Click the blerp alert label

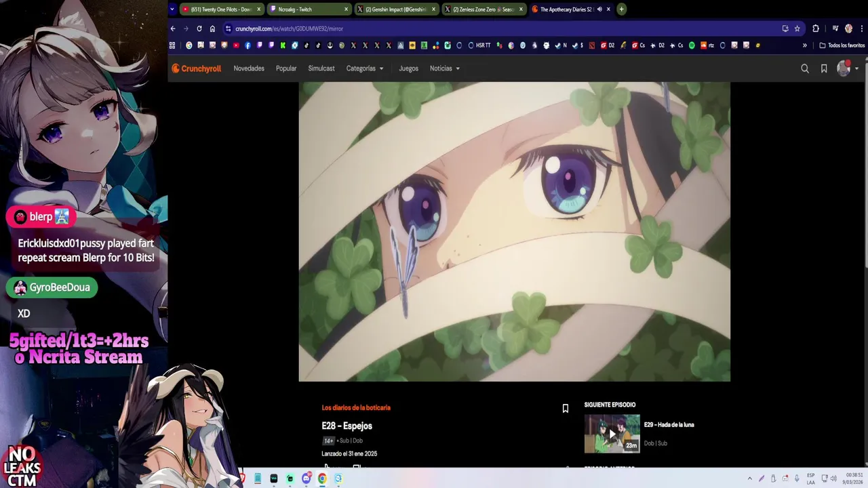pos(41,217)
